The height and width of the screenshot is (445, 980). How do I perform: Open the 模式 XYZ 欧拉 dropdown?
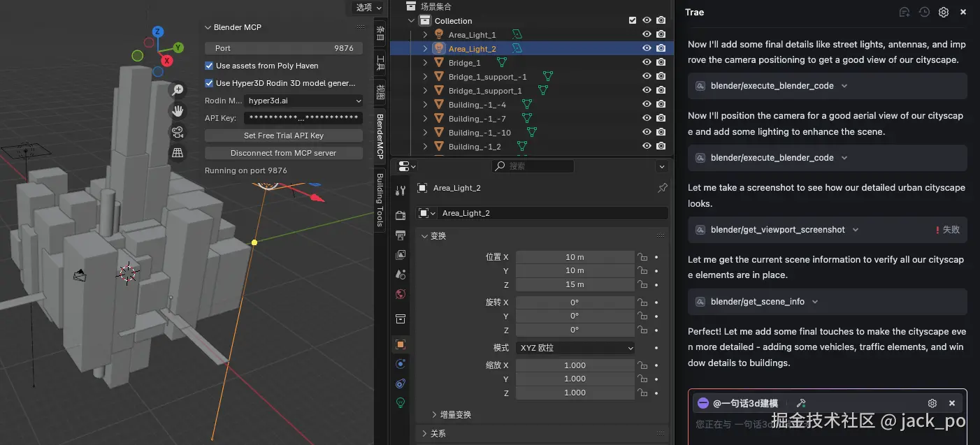(576, 348)
